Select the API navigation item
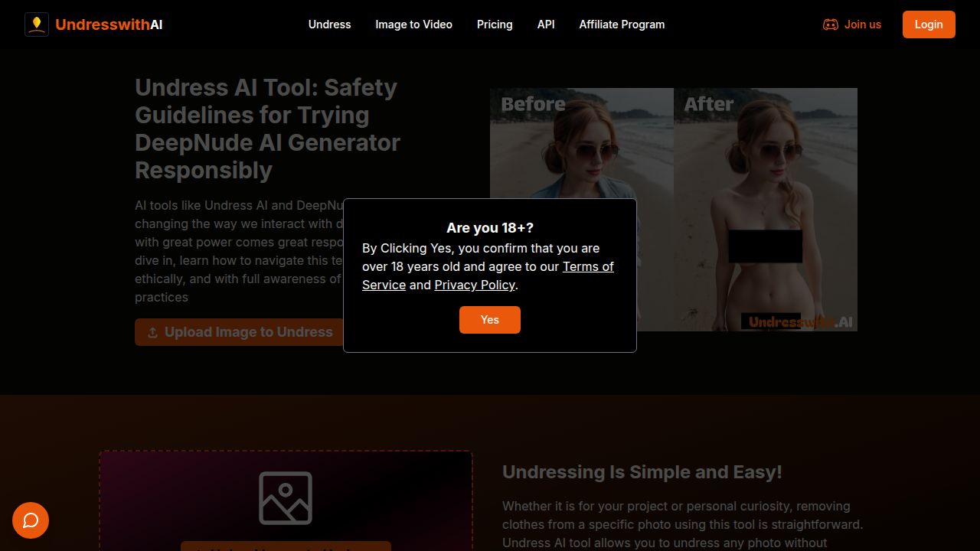Screen dimensions: 980x551 pos(546,24)
